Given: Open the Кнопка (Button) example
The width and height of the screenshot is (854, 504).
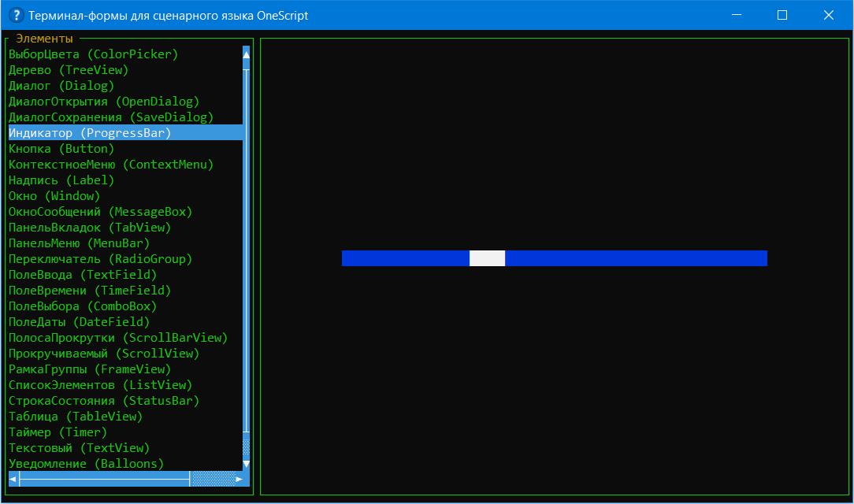Looking at the screenshot, I should click(61, 149).
